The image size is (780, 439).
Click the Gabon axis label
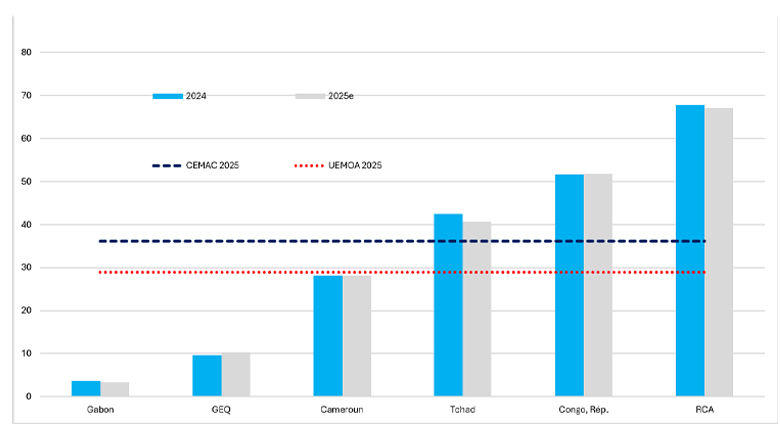point(100,410)
